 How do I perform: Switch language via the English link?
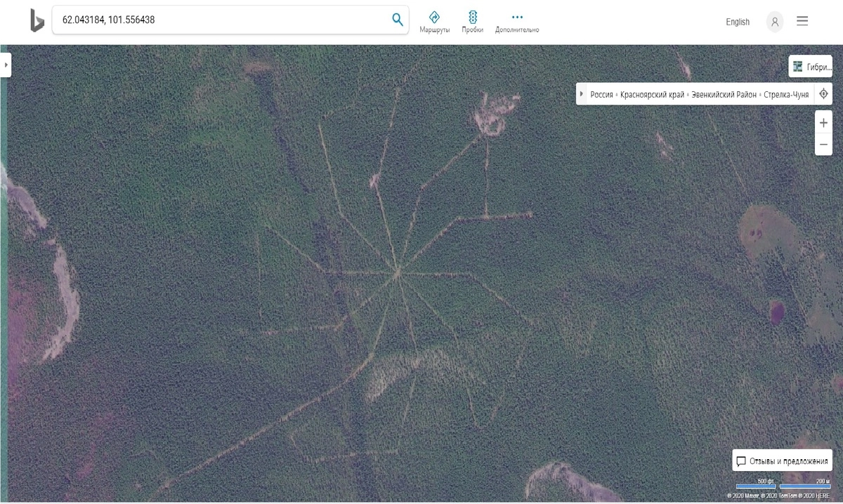click(x=738, y=22)
